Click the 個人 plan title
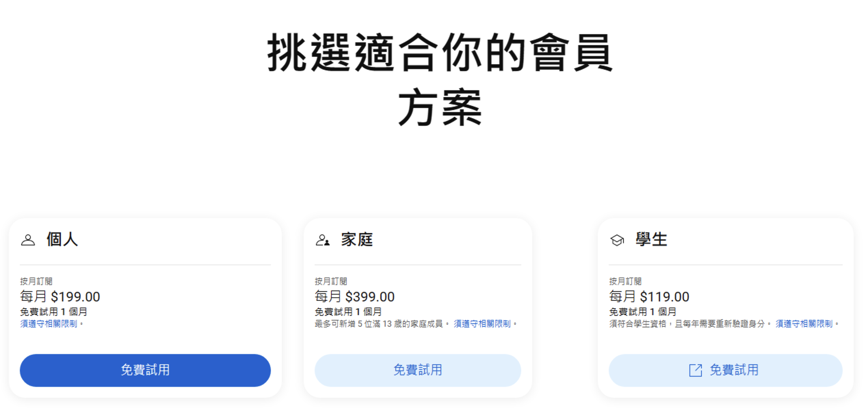The height and width of the screenshot is (419, 868). coord(62,239)
